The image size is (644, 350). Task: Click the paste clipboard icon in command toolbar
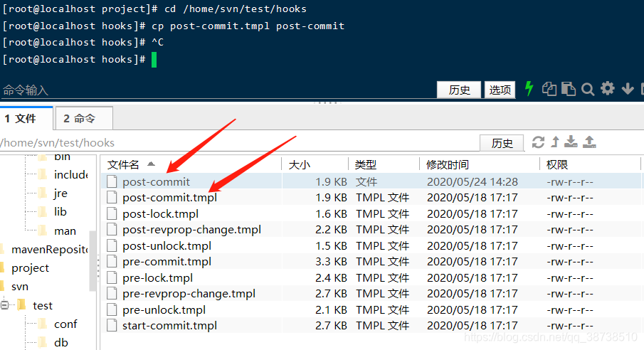pyautogui.click(x=569, y=89)
